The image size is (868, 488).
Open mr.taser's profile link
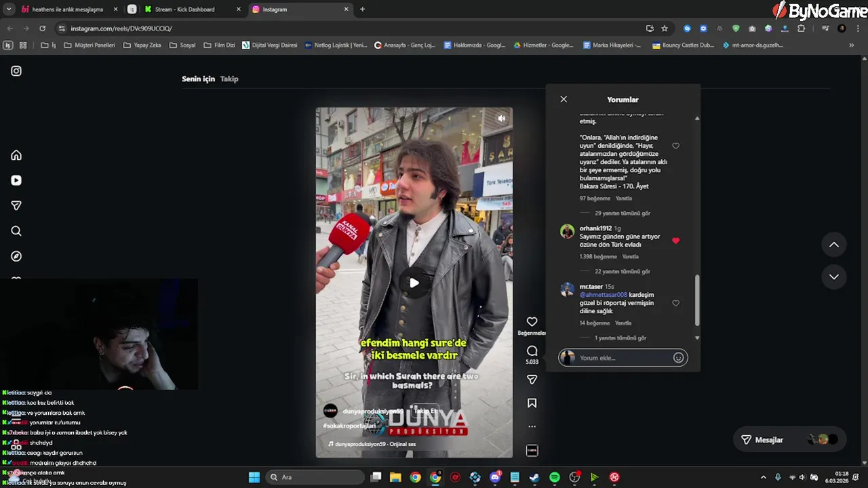(x=591, y=287)
